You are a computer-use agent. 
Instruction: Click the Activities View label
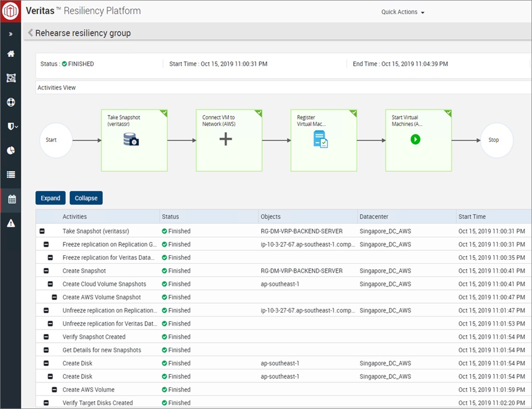pos(57,87)
